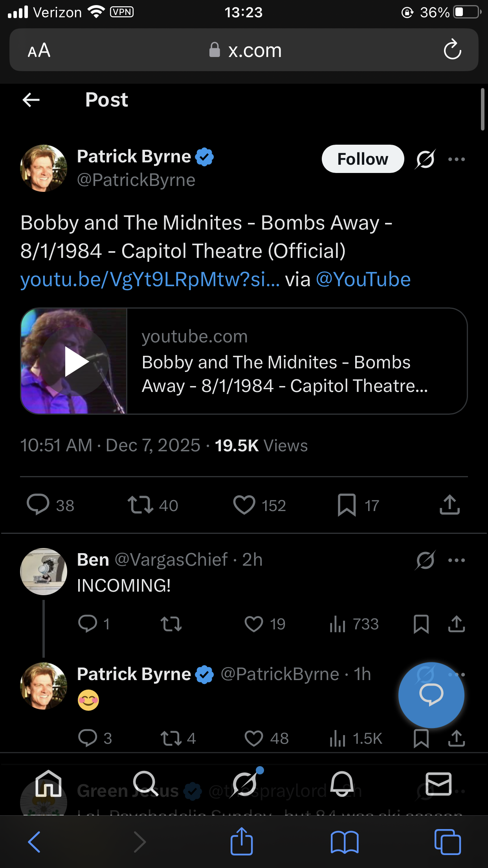The width and height of the screenshot is (488, 868).
Task: Open Safari AA page settings menu
Action: point(39,50)
